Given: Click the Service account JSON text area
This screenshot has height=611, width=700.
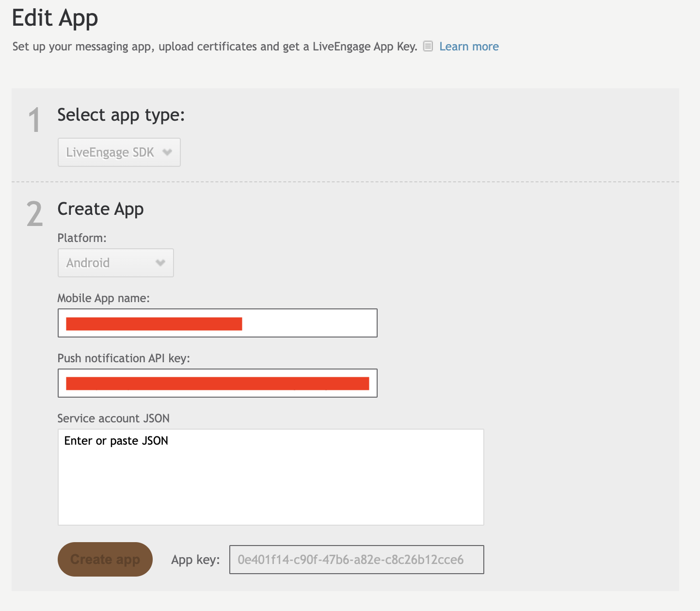Looking at the screenshot, I should point(271,477).
